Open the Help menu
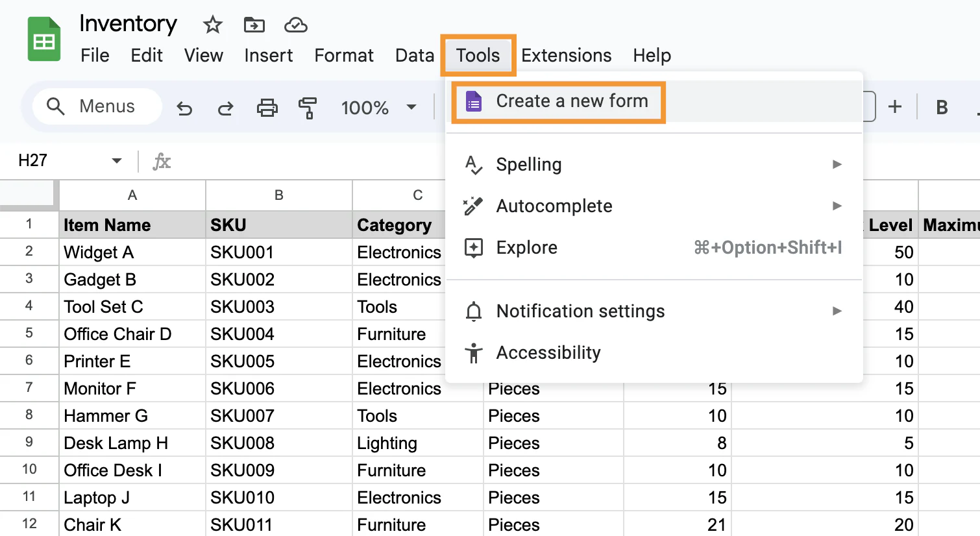Viewport: 980px width, 536px height. pos(652,56)
